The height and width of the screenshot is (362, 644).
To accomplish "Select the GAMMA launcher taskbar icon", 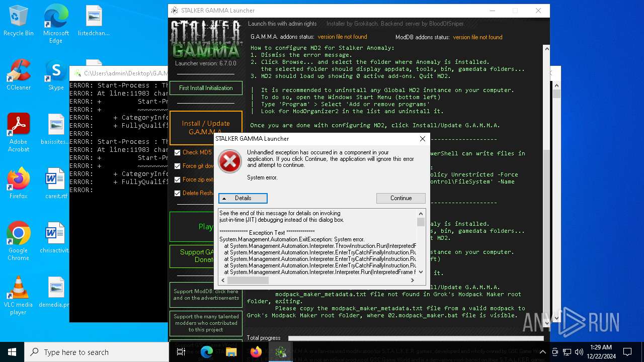I will pos(281,352).
